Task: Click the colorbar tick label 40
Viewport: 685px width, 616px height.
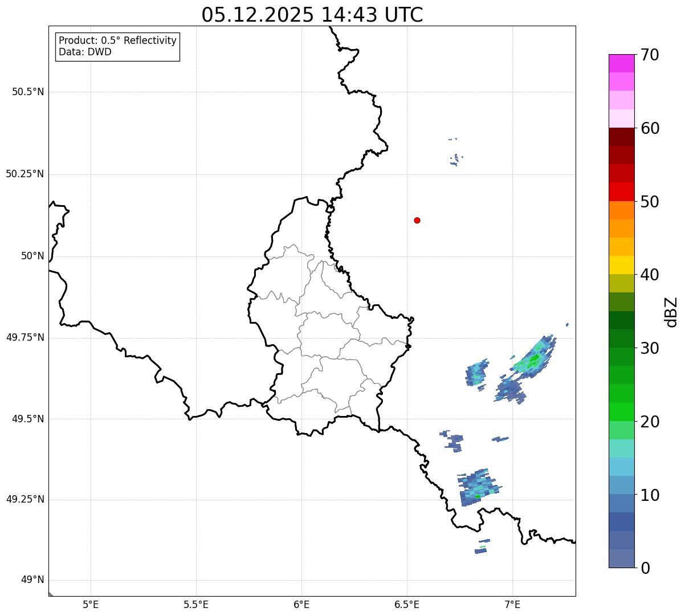Action: 649,275
